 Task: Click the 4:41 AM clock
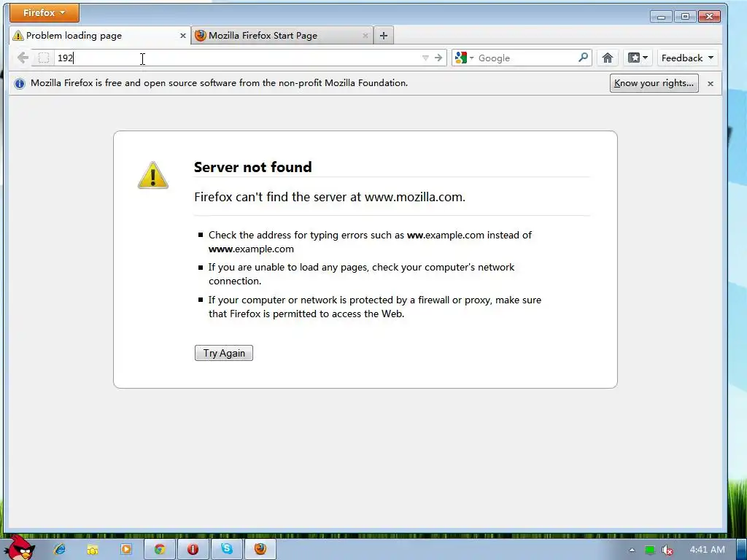pos(708,550)
